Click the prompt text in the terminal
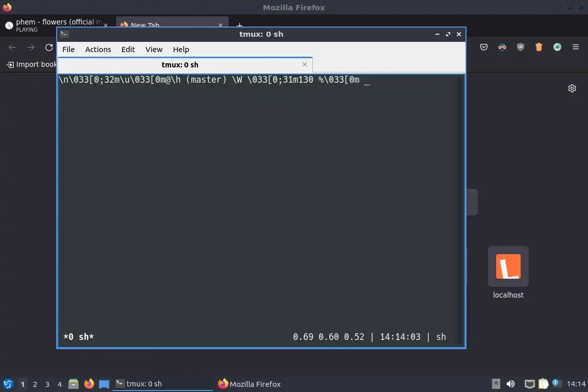 [x=209, y=80]
